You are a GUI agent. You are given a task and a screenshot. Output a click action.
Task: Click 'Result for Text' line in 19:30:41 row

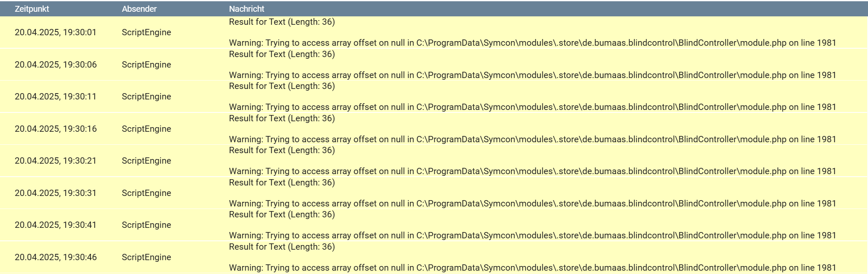coord(282,214)
